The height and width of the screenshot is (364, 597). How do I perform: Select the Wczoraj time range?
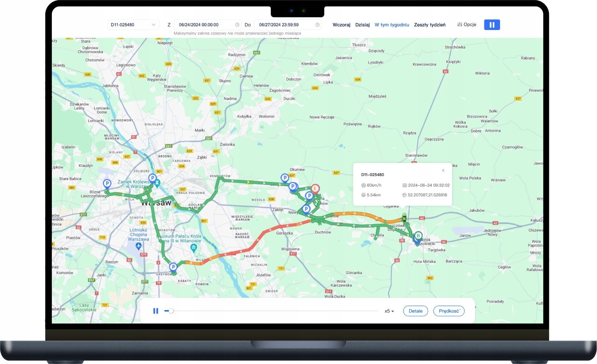pyautogui.click(x=341, y=25)
